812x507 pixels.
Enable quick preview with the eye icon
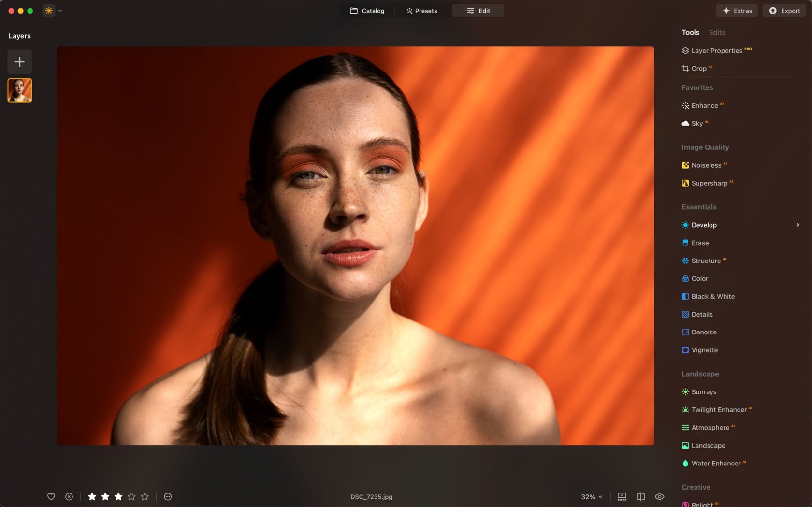point(659,496)
